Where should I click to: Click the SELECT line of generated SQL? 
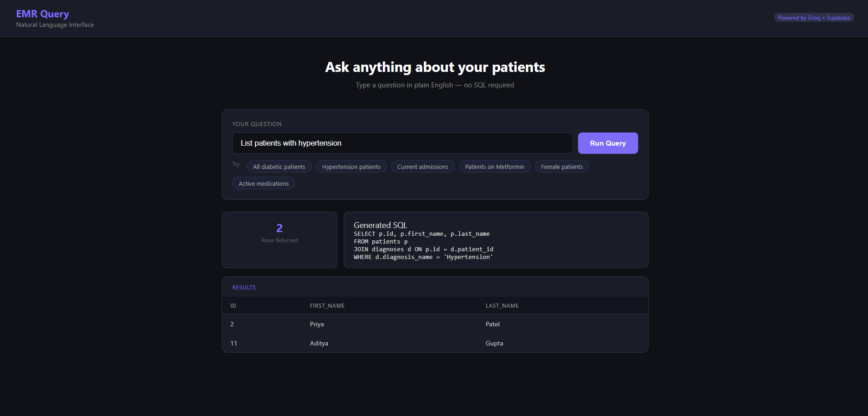pyautogui.click(x=421, y=233)
